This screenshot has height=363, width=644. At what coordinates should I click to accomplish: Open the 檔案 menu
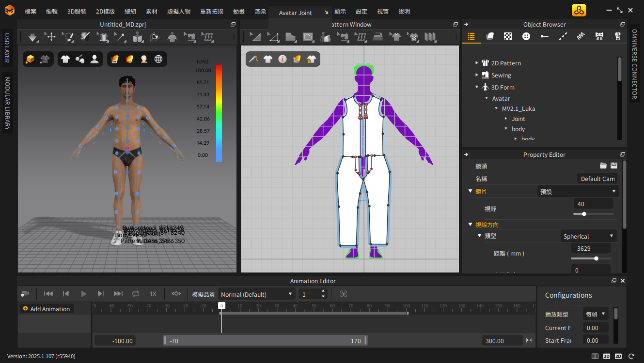click(31, 11)
